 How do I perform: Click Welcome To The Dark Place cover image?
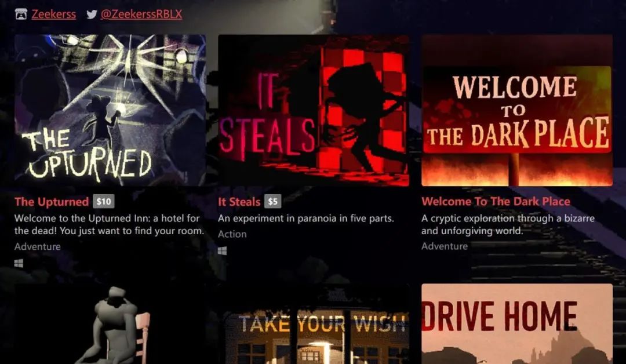[517, 110]
